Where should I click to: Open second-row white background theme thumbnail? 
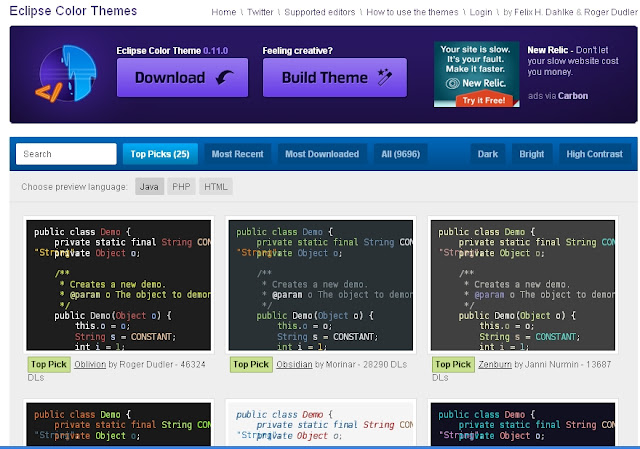(321, 424)
